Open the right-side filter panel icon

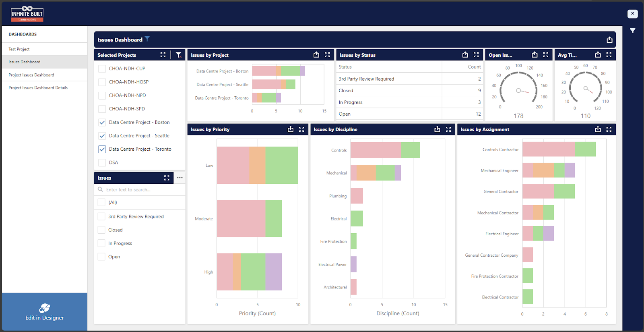[x=632, y=31]
